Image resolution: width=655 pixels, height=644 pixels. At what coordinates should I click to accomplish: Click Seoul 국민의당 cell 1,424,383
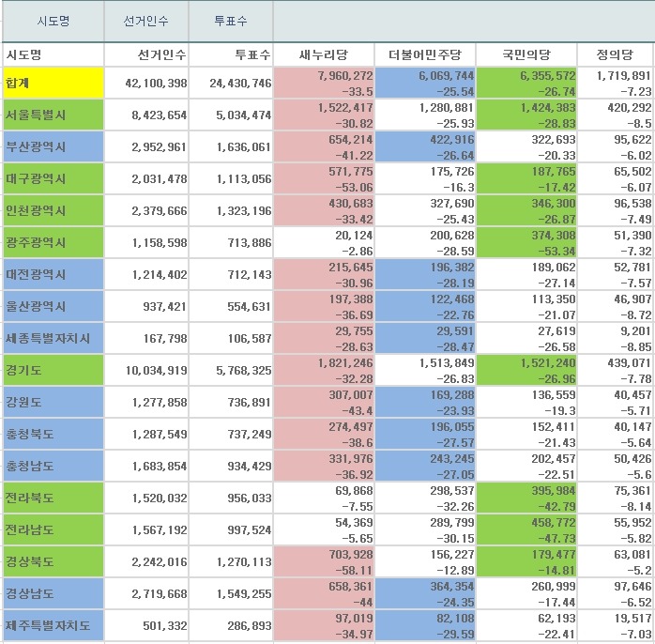[526, 115]
